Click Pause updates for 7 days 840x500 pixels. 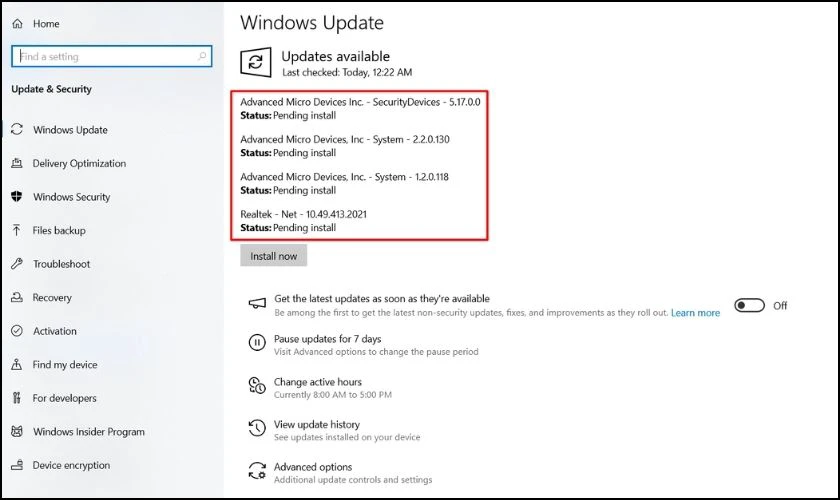point(327,339)
